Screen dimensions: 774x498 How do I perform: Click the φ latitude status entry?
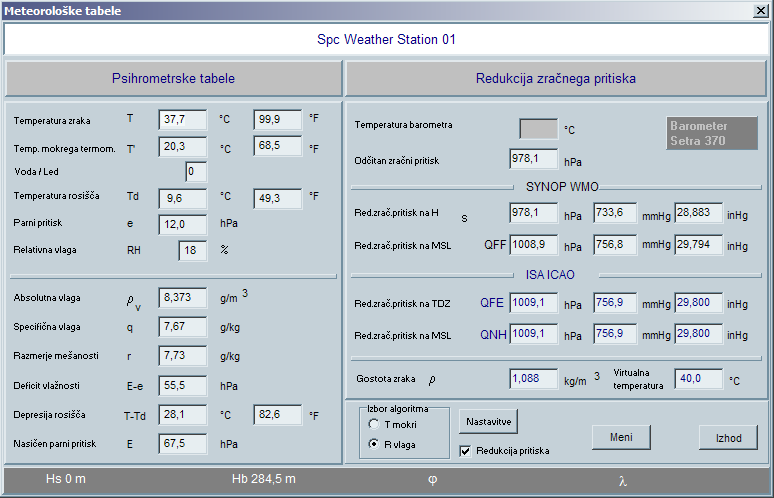(x=432, y=480)
